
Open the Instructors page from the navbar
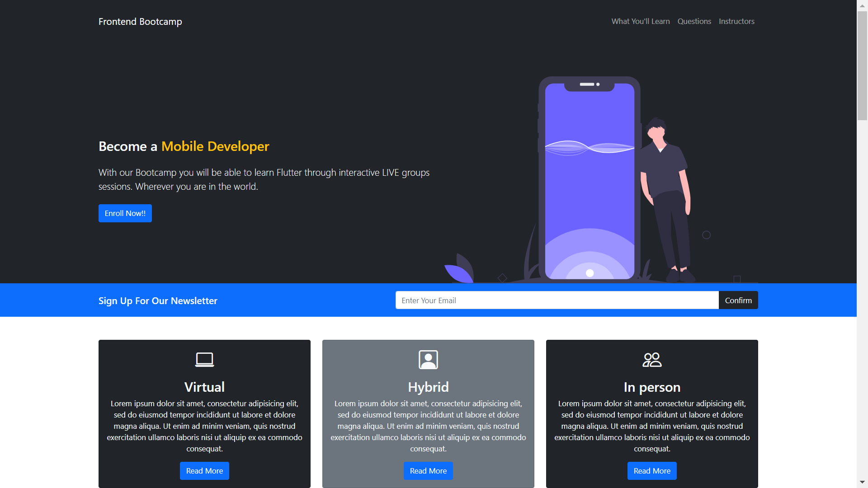coord(736,21)
